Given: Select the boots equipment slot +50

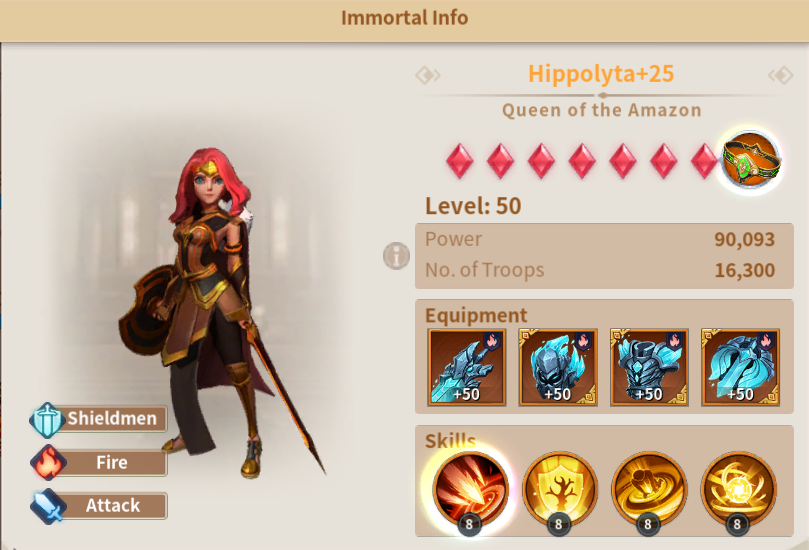Looking at the screenshot, I should pos(740,367).
